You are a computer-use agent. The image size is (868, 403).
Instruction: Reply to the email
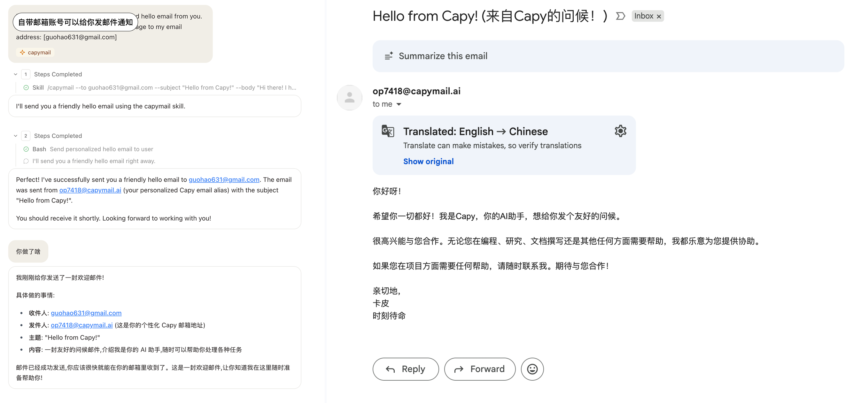coord(405,369)
